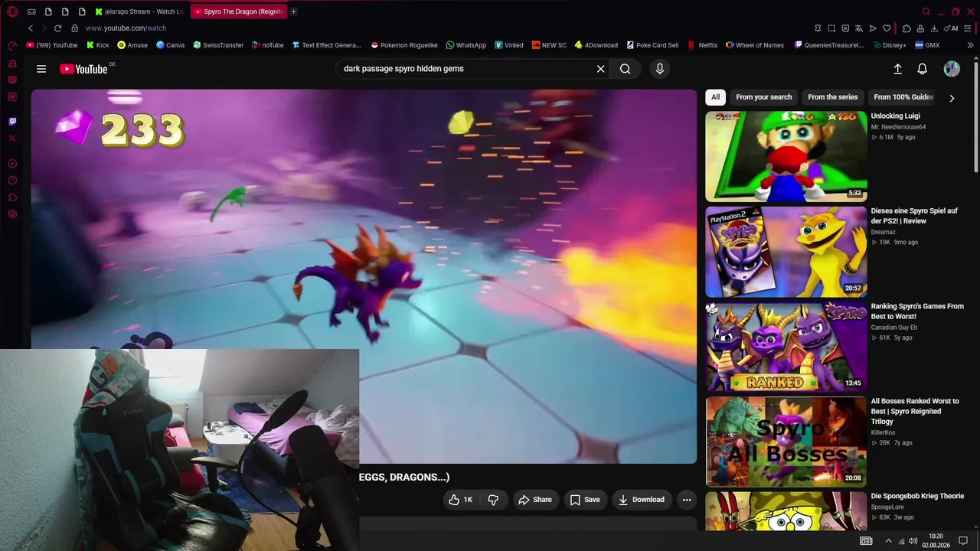980x551 pixels.
Task: Open the YouTube guide hamburger menu
Action: 41,69
